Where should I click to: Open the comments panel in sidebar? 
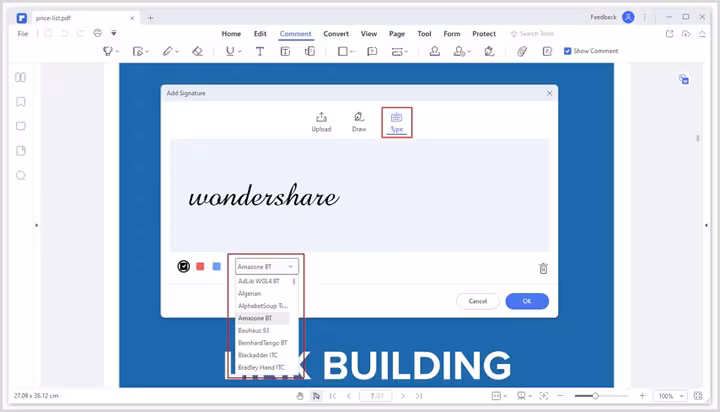21,126
